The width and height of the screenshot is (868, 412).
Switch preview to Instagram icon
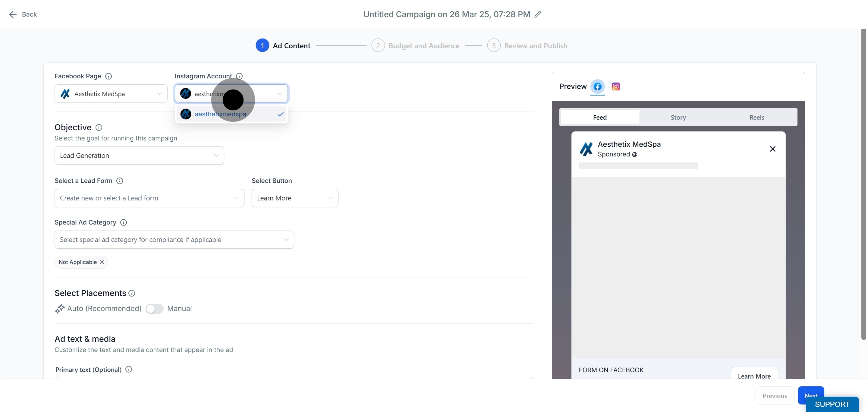coord(615,86)
